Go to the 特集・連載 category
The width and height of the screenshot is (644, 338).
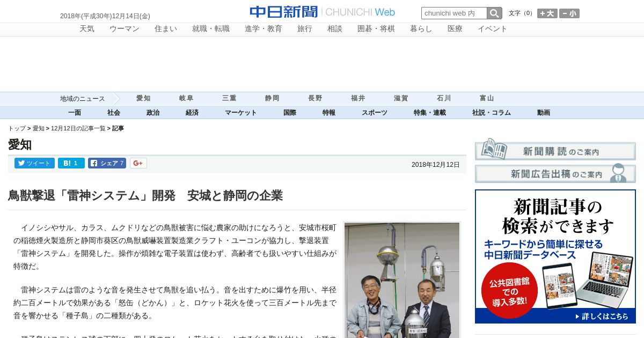pyautogui.click(x=430, y=113)
